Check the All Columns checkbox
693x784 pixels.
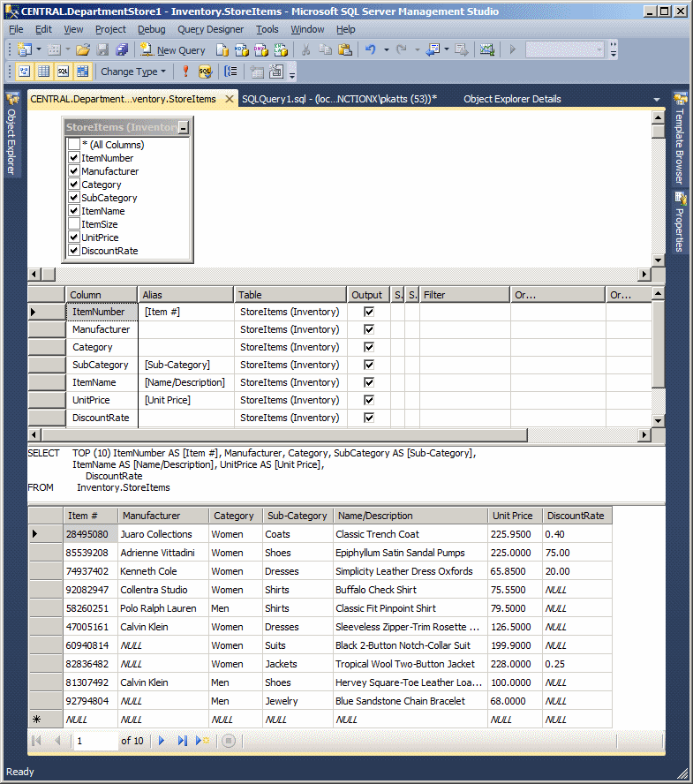(74, 144)
